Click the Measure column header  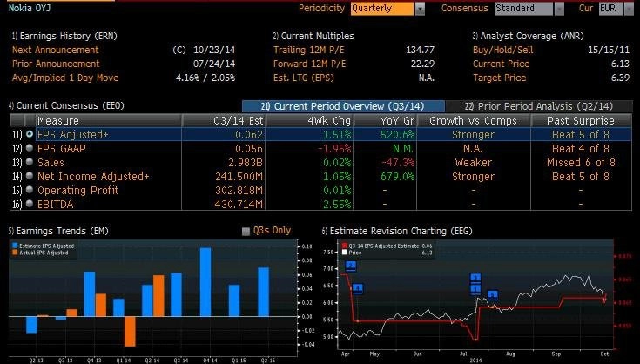point(109,121)
